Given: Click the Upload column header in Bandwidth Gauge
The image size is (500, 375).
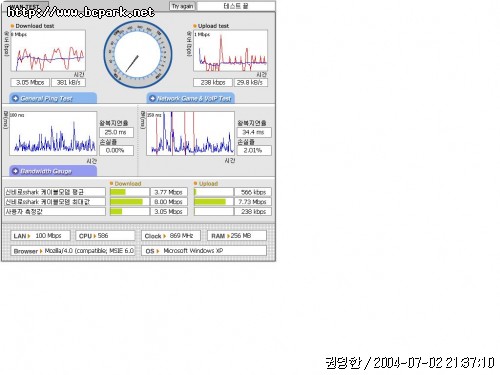Looking at the screenshot, I should point(208,184).
